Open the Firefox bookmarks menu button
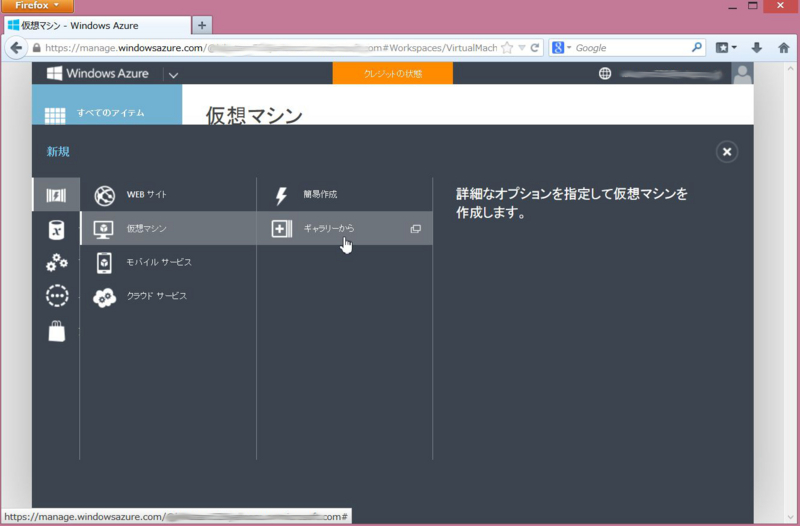The image size is (800, 526). 726,48
